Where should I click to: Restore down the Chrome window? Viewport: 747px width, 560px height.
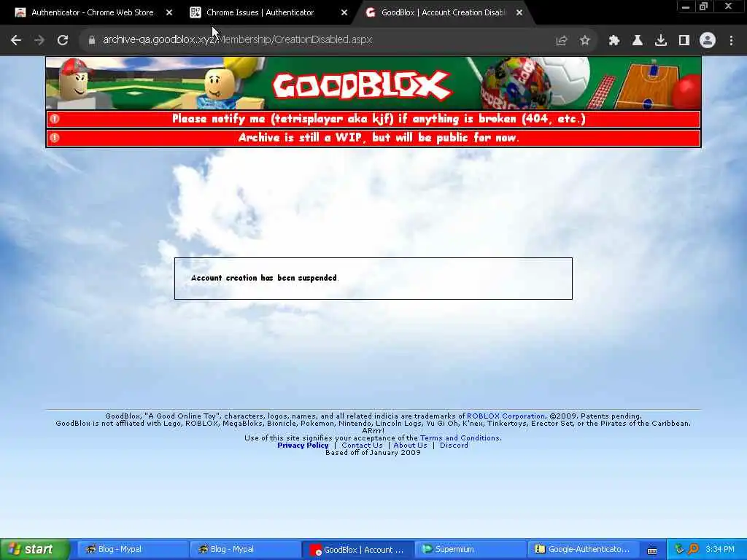pyautogui.click(x=704, y=7)
